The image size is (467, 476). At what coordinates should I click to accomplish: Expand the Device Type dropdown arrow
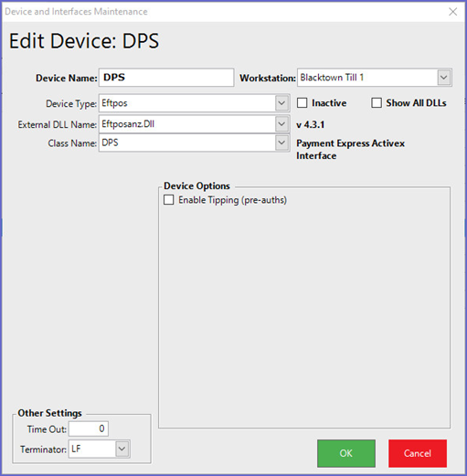pos(281,103)
